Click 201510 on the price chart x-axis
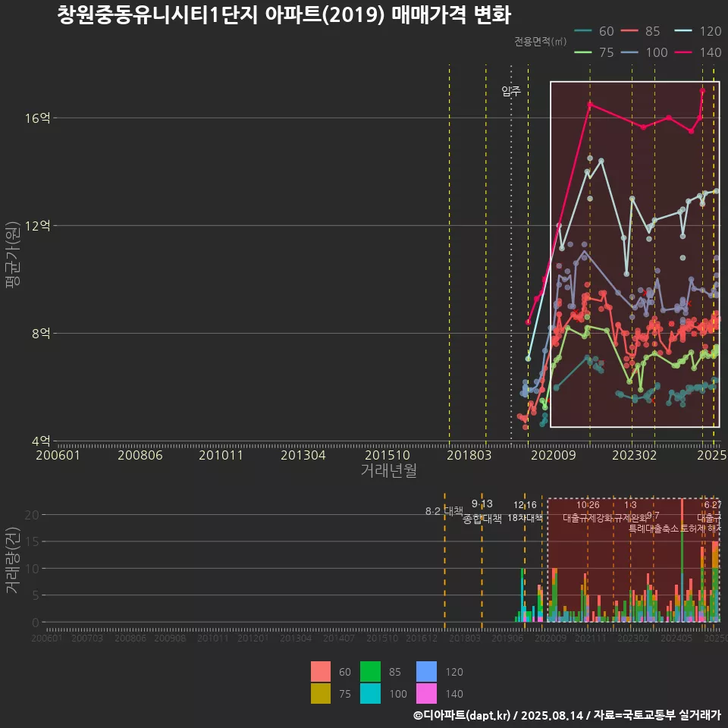 click(388, 455)
